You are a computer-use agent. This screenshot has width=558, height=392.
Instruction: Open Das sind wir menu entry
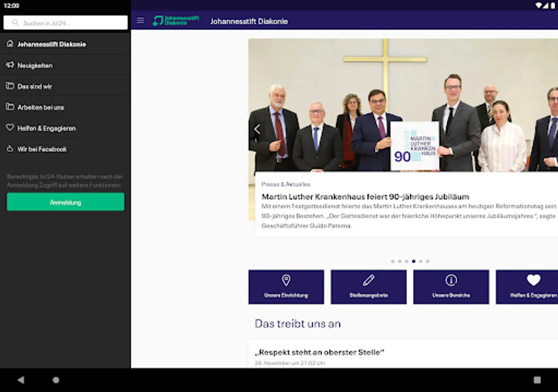tap(65, 86)
